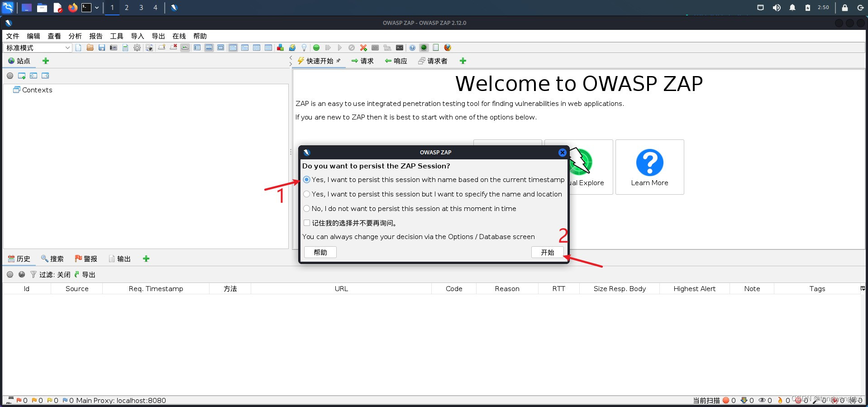Open the 文件 menu
Screen dimensions: 868x407
click(13, 36)
